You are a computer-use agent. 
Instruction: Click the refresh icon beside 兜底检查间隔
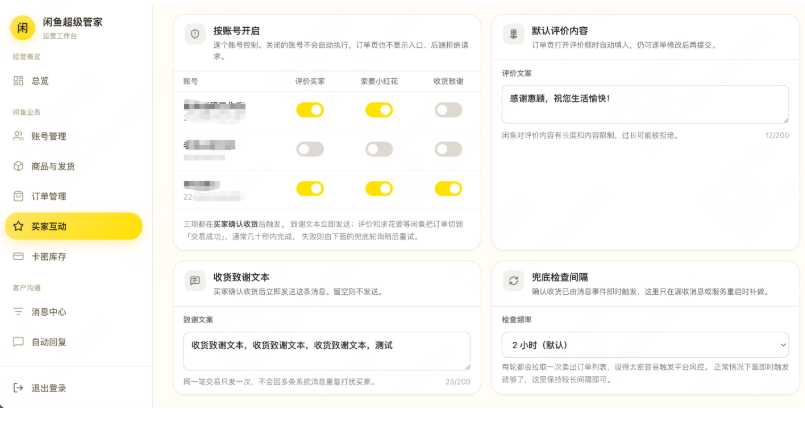[513, 281]
